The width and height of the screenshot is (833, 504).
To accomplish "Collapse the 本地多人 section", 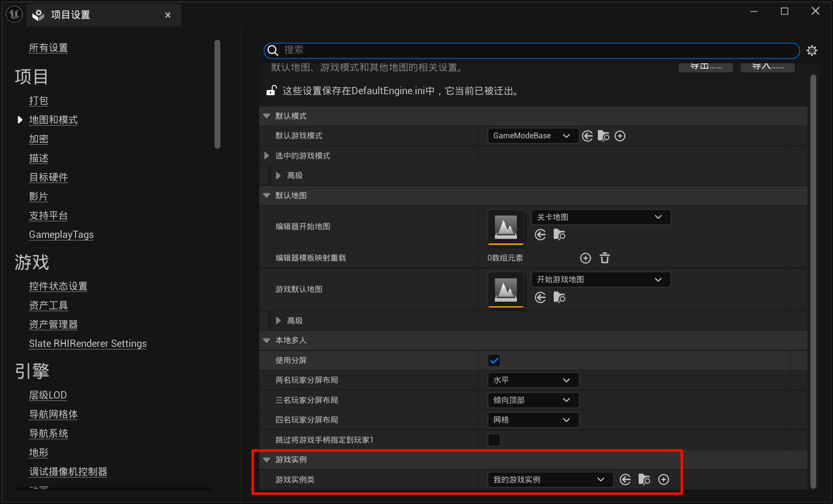I will (x=267, y=341).
